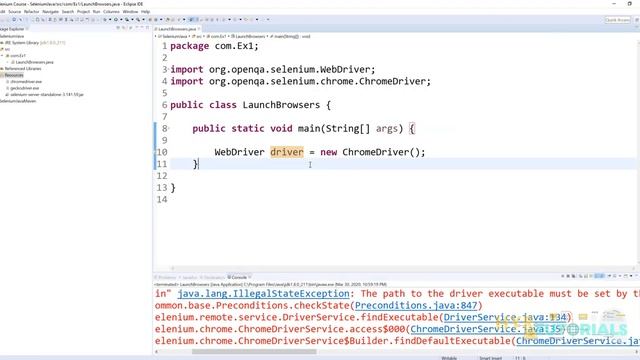Click 'package com.Ex1;' on line 1

pyautogui.click(x=214, y=46)
